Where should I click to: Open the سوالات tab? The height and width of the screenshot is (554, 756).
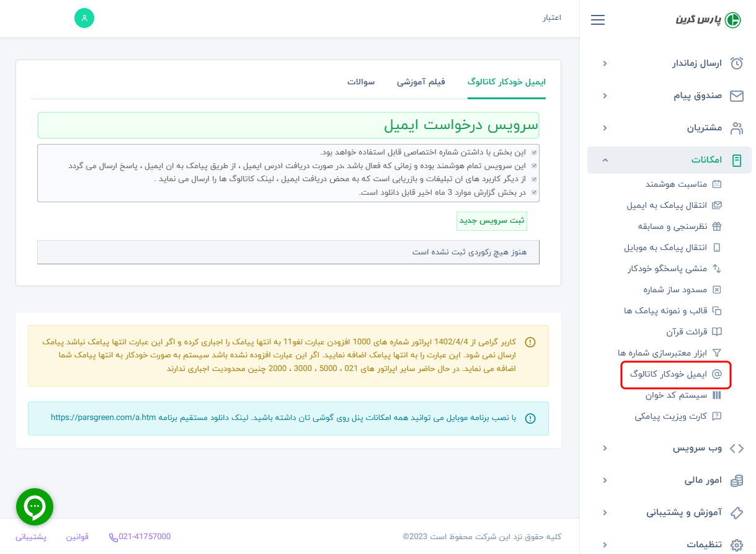pyautogui.click(x=360, y=80)
